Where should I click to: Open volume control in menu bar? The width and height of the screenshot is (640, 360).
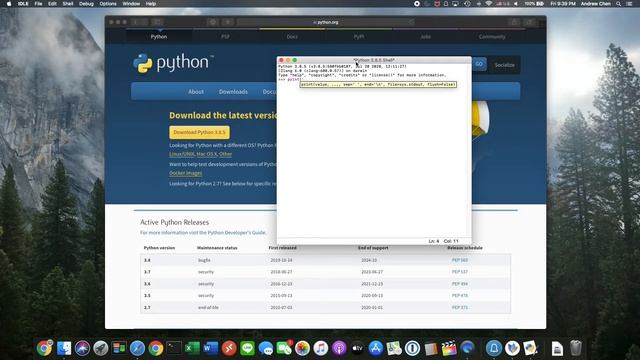click(516, 4)
